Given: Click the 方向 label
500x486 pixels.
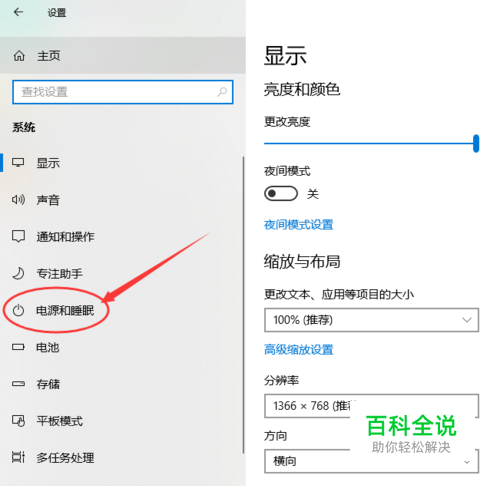Looking at the screenshot, I should pos(275,435).
